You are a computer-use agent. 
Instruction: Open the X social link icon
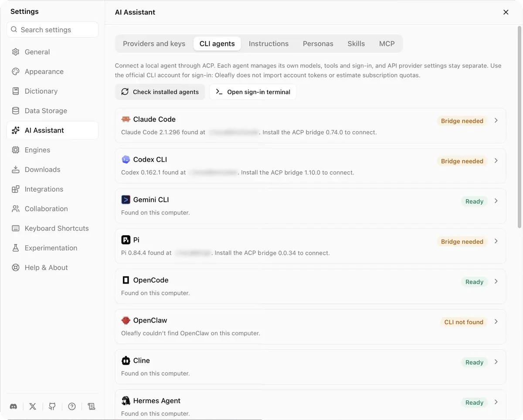tap(33, 406)
